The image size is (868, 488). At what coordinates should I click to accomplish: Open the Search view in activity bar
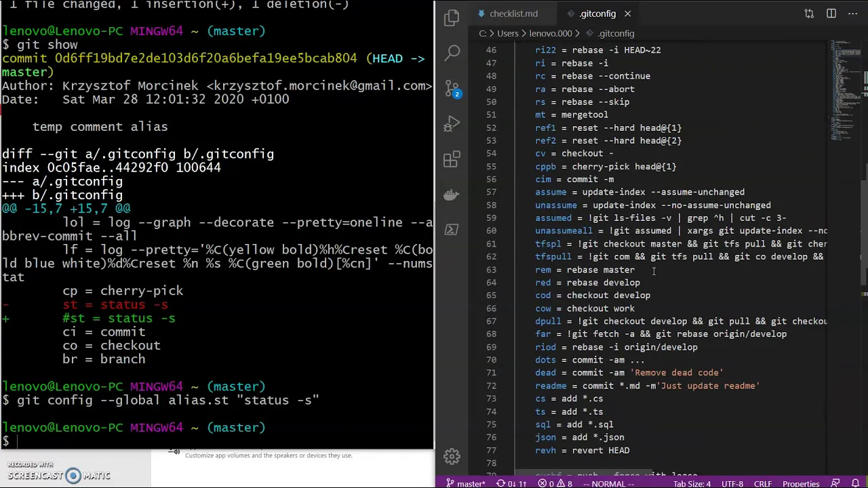coord(452,52)
